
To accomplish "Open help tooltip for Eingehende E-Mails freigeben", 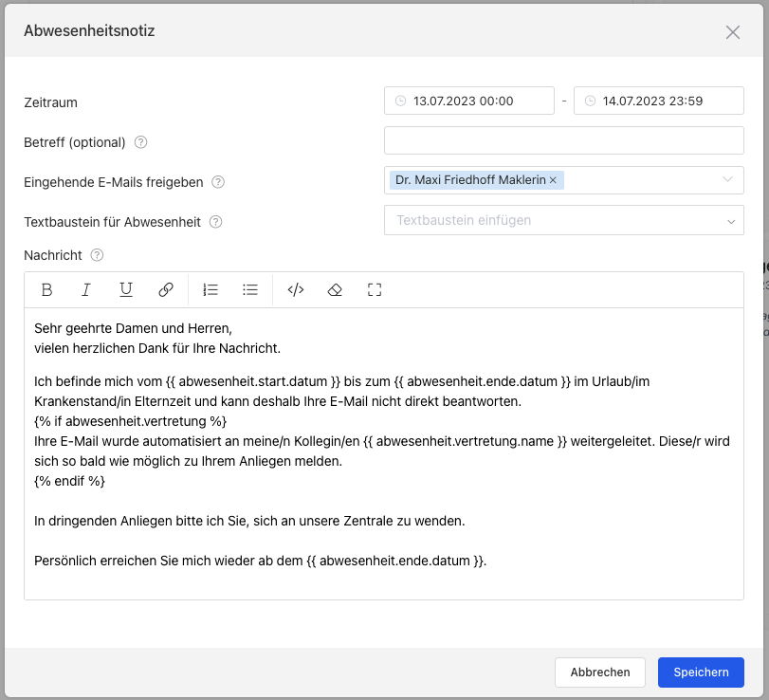I will [x=218, y=182].
